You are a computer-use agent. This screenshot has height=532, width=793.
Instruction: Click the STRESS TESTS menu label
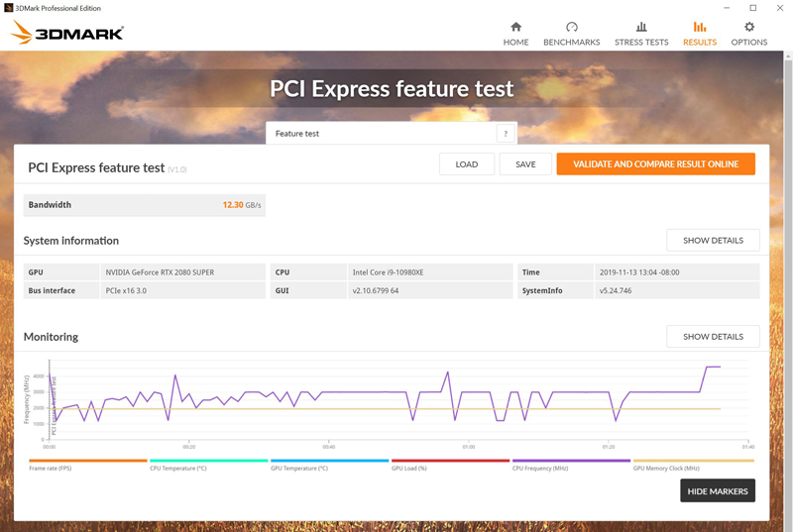click(641, 43)
